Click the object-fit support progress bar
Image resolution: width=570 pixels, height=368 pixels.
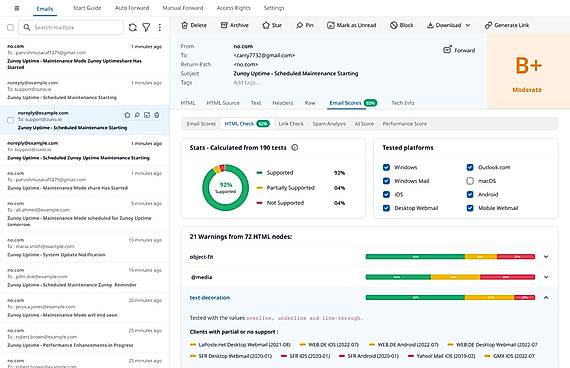click(x=450, y=257)
